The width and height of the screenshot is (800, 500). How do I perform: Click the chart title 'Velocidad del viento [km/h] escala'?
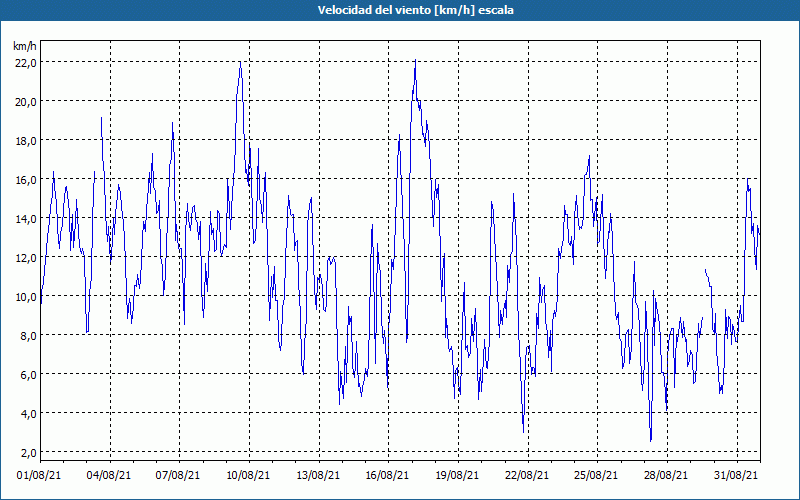[x=415, y=10]
